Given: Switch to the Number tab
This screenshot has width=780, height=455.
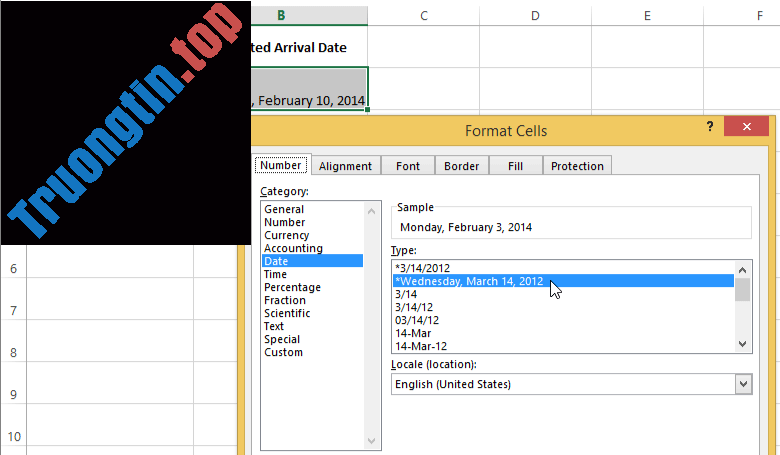Looking at the screenshot, I should 281,165.
